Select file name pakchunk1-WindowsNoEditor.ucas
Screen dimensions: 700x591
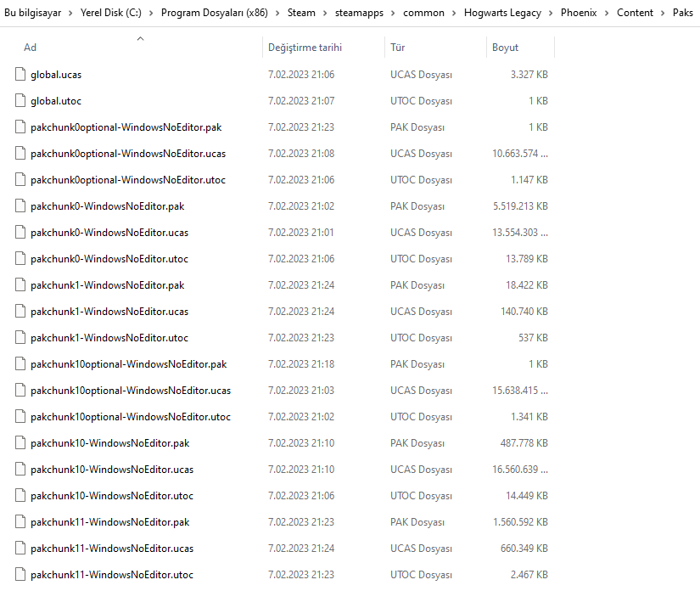click(x=109, y=312)
